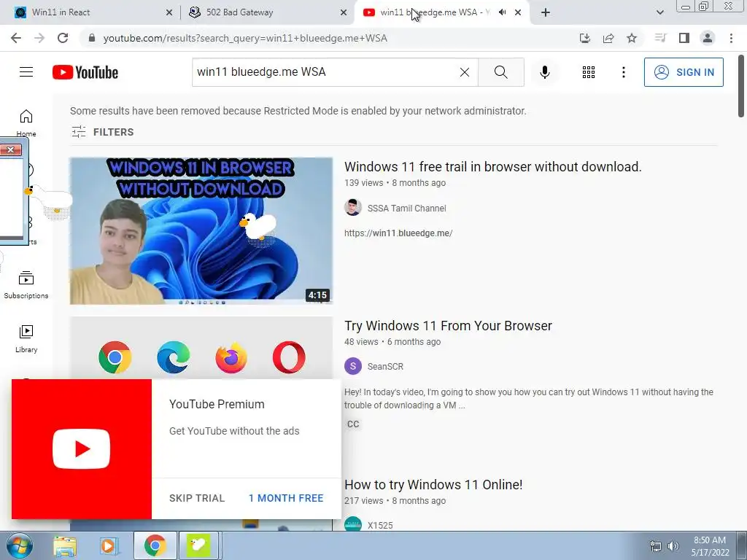Click SSSA Tamil Channel avatar

click(x=352, y=208)
